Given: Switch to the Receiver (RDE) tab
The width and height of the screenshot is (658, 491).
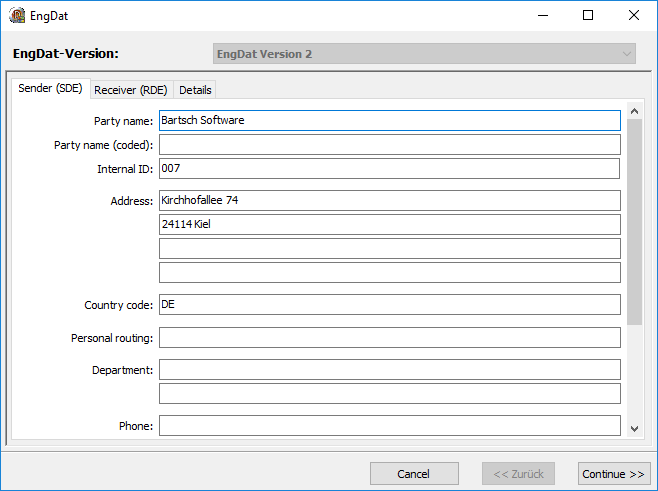Looking at the screenshot, I should click(131, 90).
